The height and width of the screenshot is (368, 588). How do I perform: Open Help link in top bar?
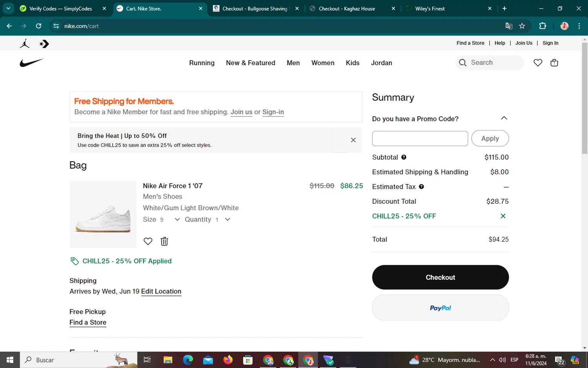click(x=500, y=43)
